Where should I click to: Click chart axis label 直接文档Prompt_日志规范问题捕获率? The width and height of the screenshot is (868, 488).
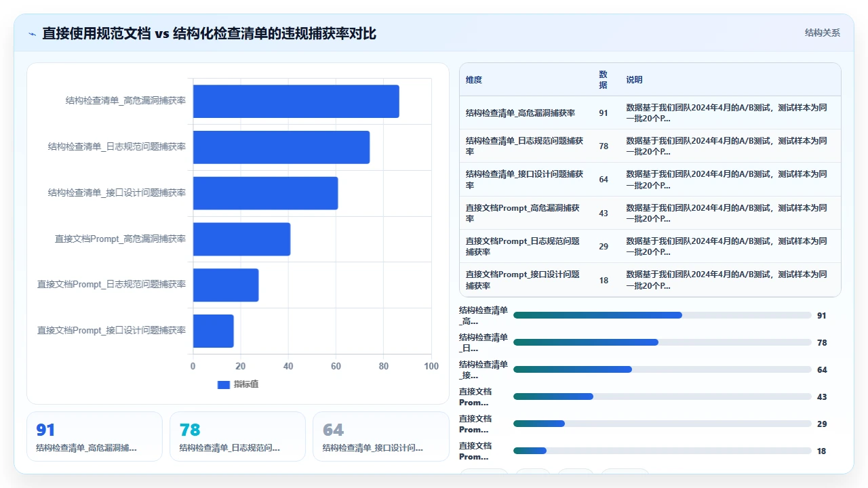click(111, 285)
